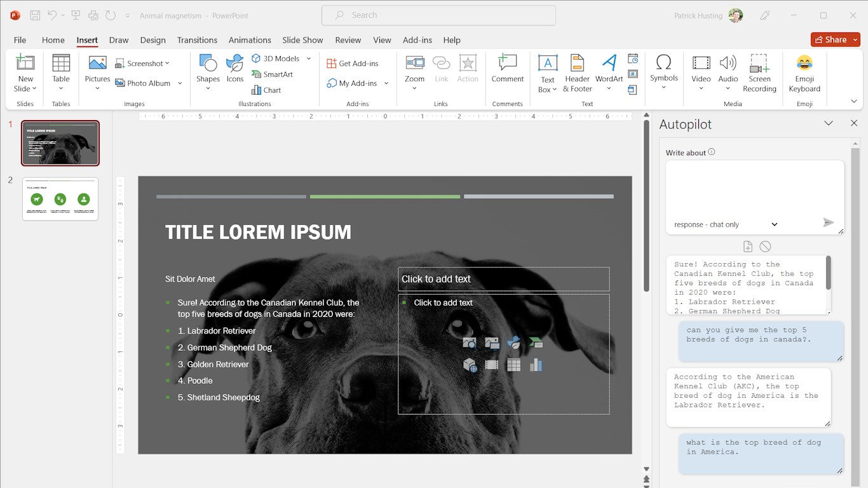Image resolution: width=868 pixels, height=488 pixels.
Task: Close the Autopilot pane
Action: [853, 123]
